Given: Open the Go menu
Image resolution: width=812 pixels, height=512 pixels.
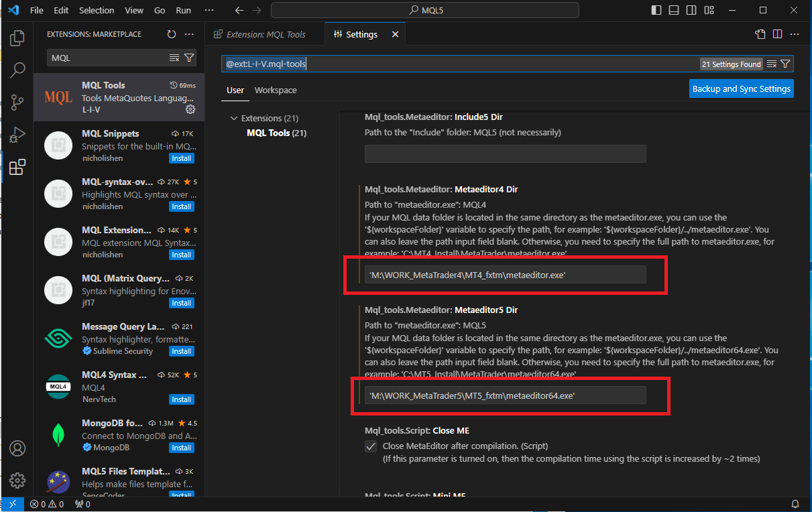Looking at the screenshot, I should (160, 11).
